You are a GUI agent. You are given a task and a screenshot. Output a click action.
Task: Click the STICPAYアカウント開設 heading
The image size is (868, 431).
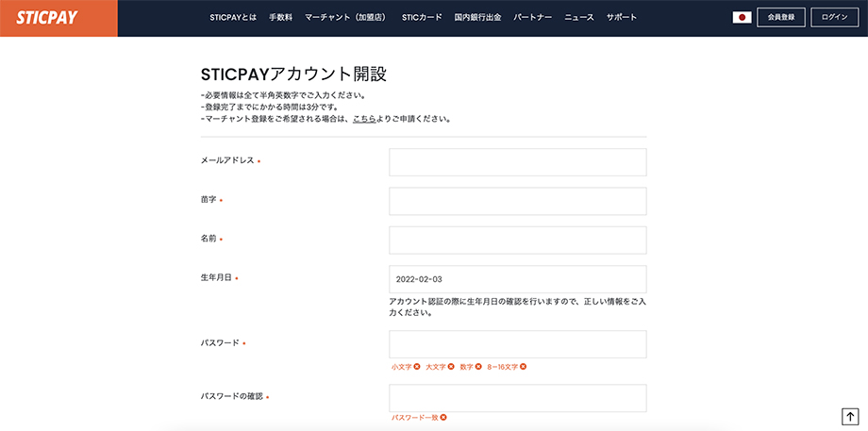pos(294,75)
